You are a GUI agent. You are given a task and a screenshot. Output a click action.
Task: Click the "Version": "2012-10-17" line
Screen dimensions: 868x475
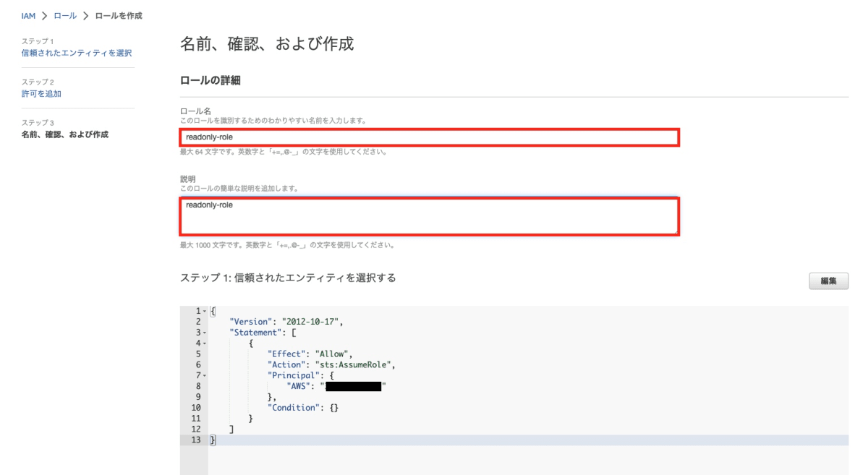(286, 322)
